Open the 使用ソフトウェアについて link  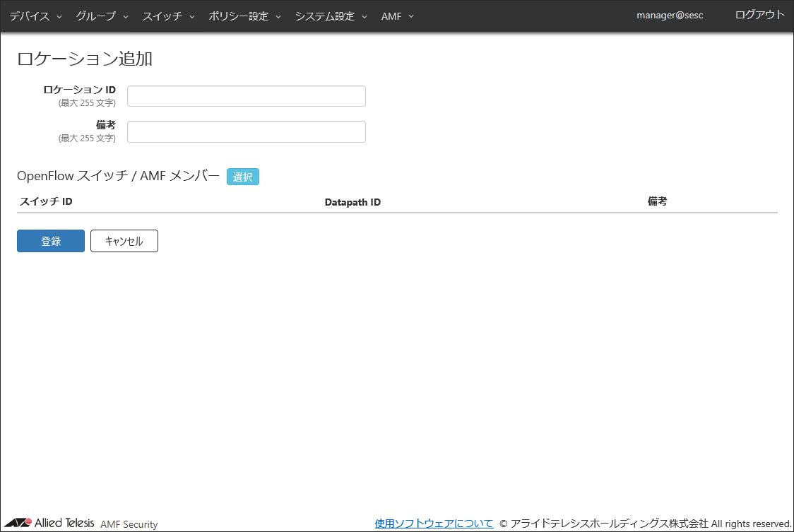(434, 524)
